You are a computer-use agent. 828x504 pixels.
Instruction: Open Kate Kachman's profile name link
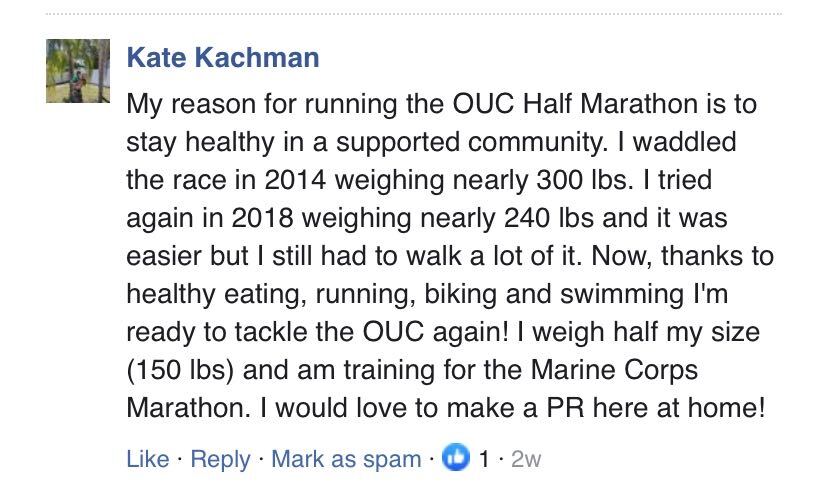coord(223,57)
